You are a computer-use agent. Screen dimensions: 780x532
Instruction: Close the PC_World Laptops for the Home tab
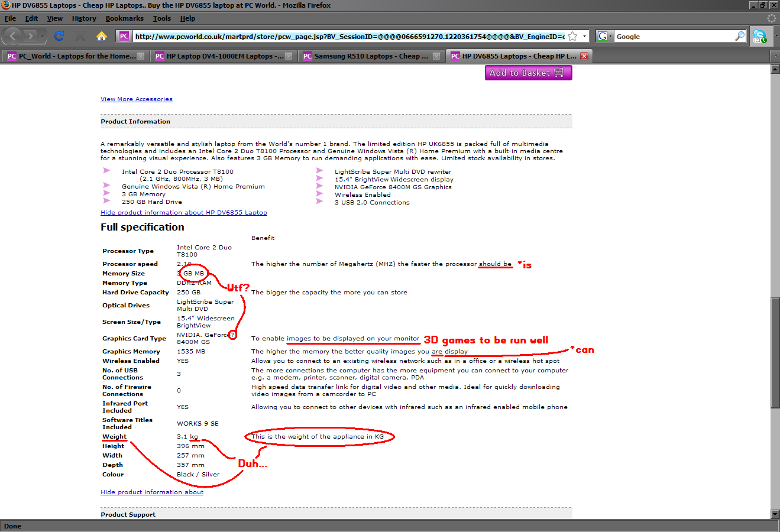point(141,56)
